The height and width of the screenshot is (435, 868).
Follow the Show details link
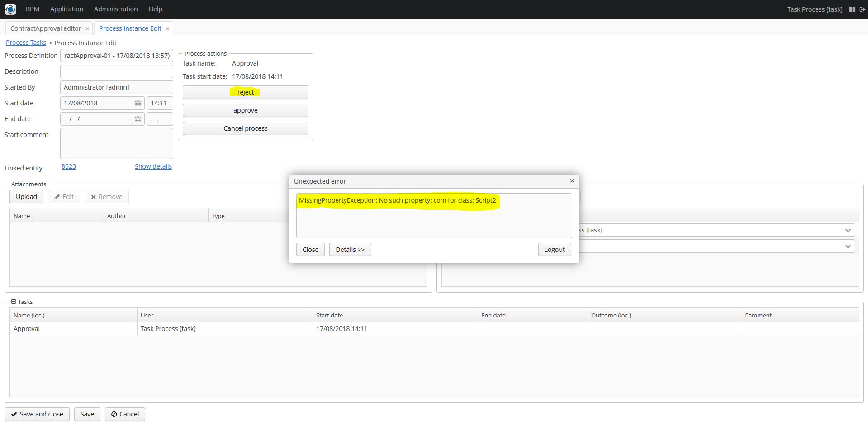click(153, 166)
